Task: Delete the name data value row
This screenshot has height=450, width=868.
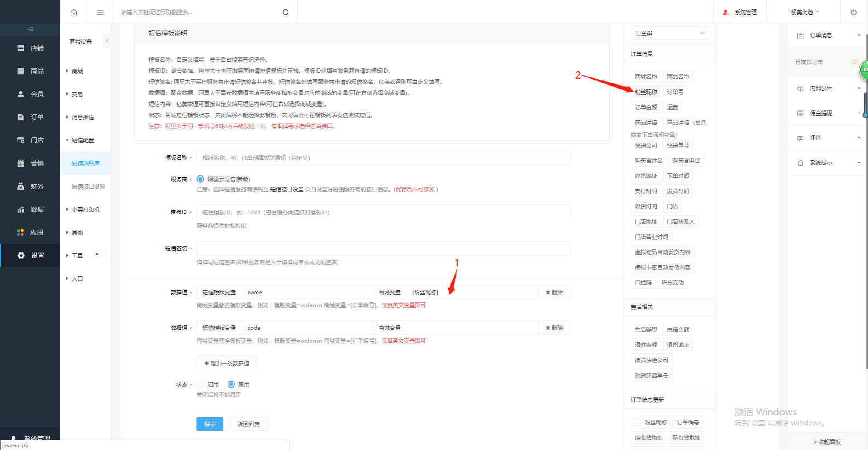Action: point(554,293)
